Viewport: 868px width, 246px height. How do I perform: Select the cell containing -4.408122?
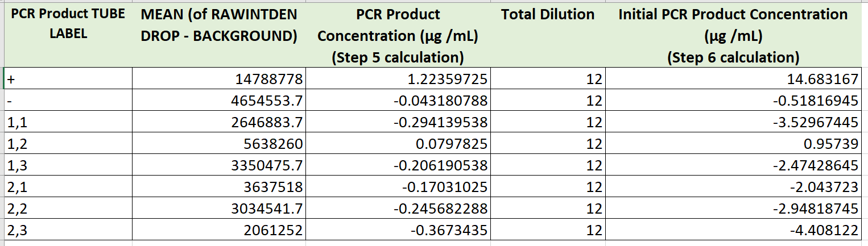click(x=733, y=231)
